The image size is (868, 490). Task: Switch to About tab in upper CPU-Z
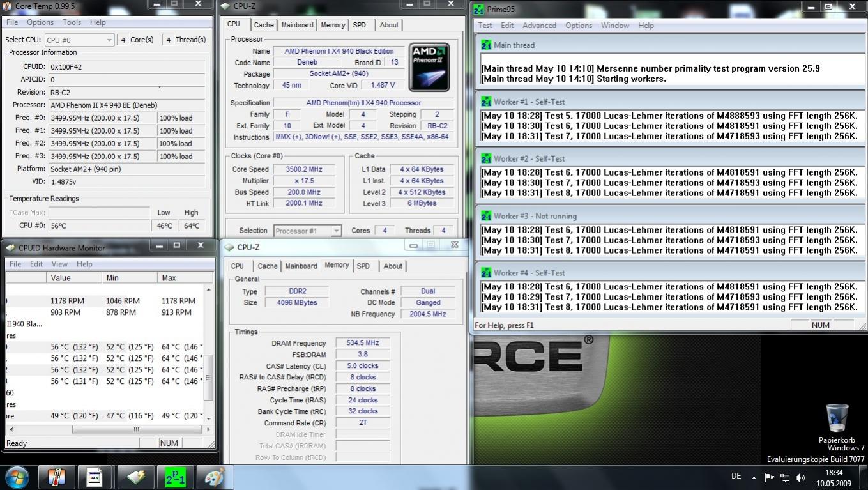pyautogui.click(x=389, y=25)
